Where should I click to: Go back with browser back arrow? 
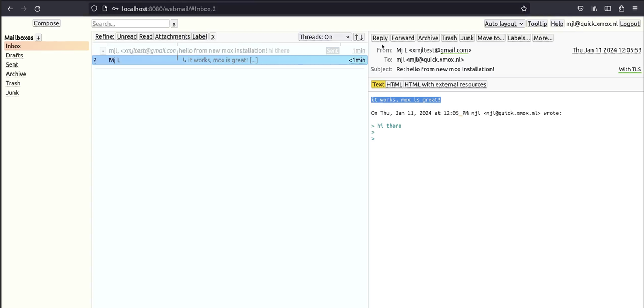[x=10, y=9]
